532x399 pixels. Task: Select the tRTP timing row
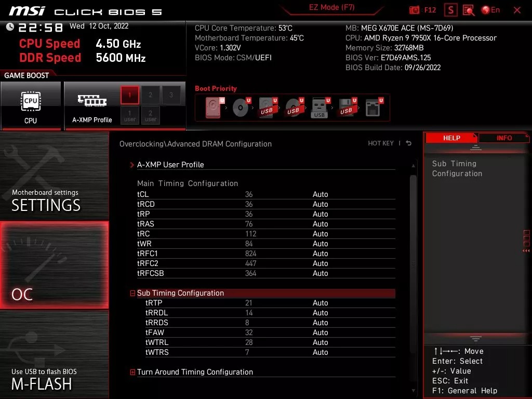(270, 303)
